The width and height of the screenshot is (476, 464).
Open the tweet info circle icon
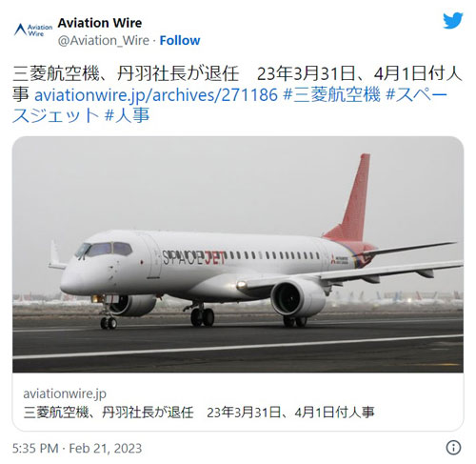(453, 448)
